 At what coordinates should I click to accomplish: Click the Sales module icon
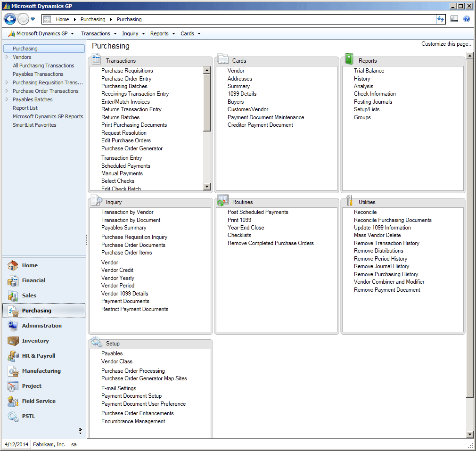point(13,295)
